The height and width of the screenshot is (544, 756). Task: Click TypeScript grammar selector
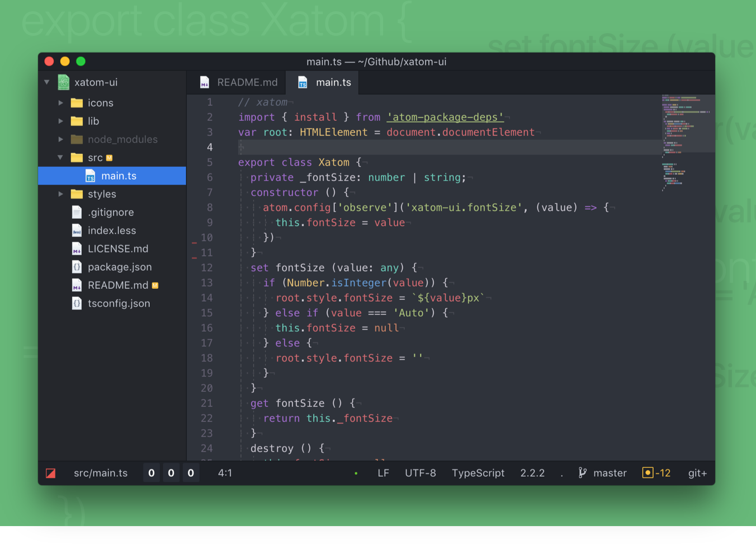click(478, 473)
